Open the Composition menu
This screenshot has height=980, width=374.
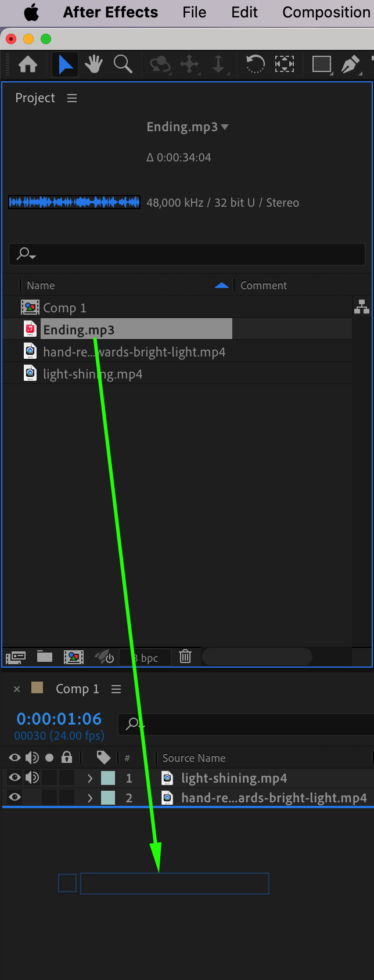326,12
